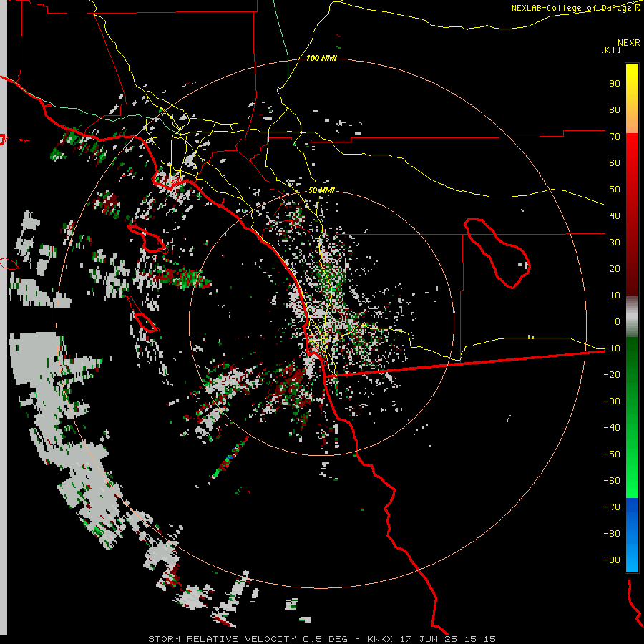Click the "STORM RELATIVE VELOCITY 0.5 DEG" caption
The height and width of the screenshot is (644, 644).
coord(248,639)
